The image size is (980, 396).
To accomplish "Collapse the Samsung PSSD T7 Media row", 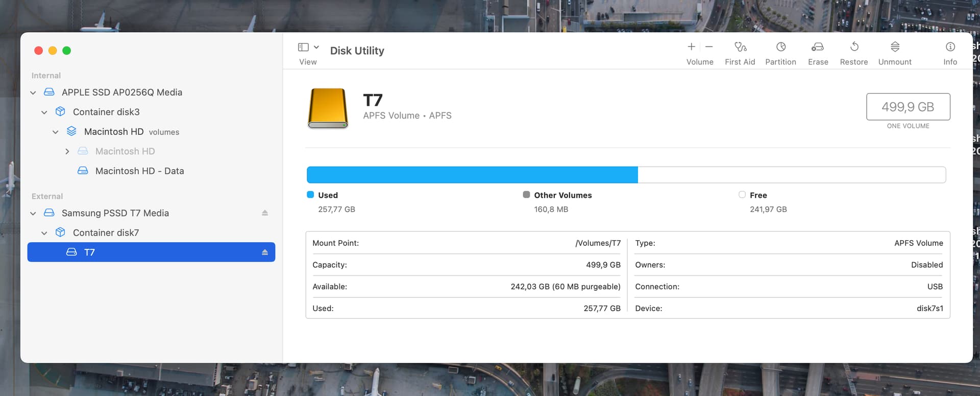I will pyautogui.click(x=33, y=213).
